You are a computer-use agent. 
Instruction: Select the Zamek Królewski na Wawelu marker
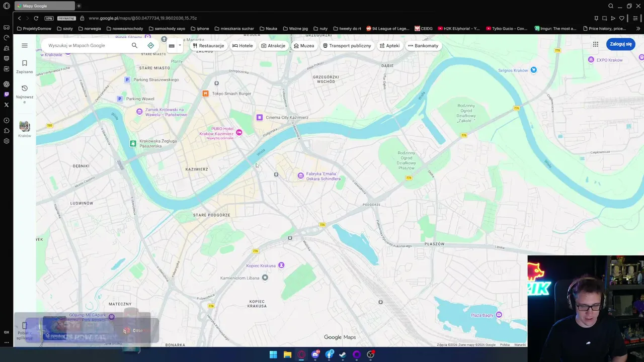[139, 112]
